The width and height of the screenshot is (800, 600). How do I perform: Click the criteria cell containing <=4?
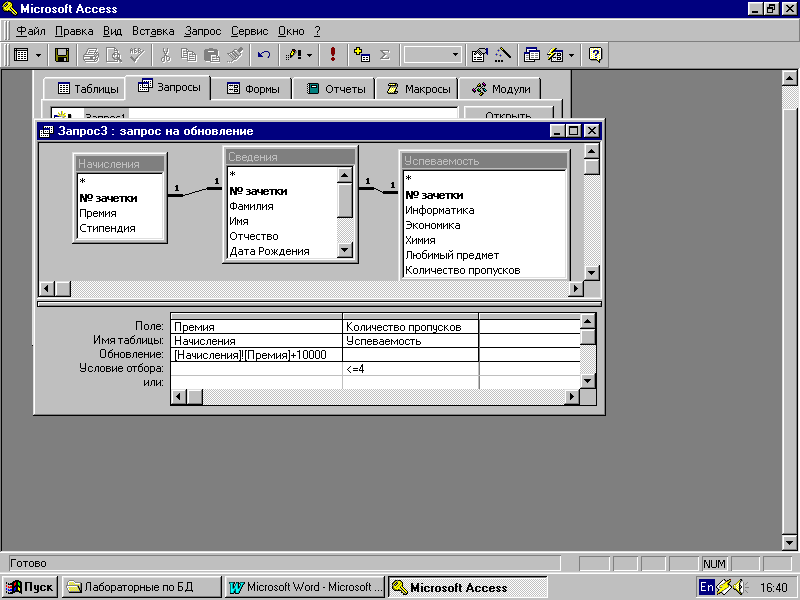(411, 368)
